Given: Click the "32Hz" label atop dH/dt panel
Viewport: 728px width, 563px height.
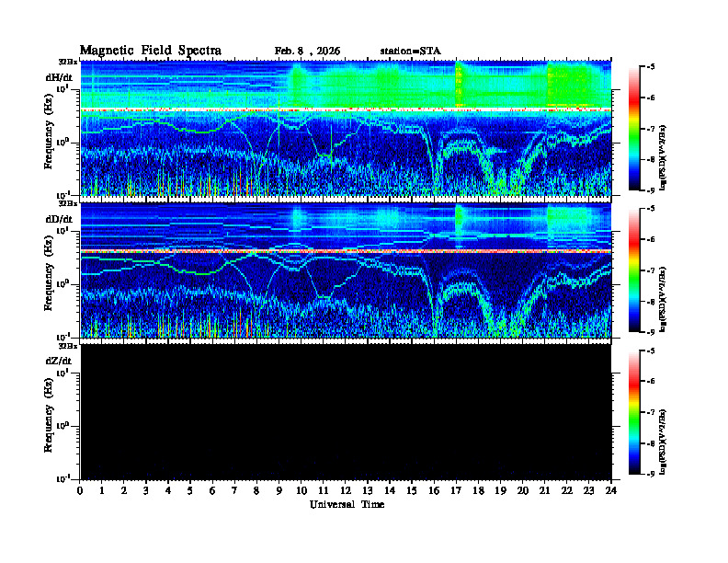Looking at the screenshot, I should (67, 62).
